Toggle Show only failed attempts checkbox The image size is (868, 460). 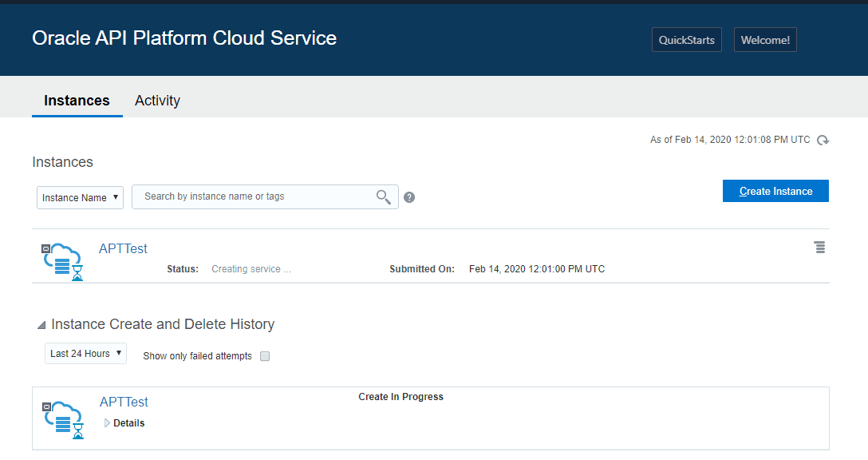[265, 356]
